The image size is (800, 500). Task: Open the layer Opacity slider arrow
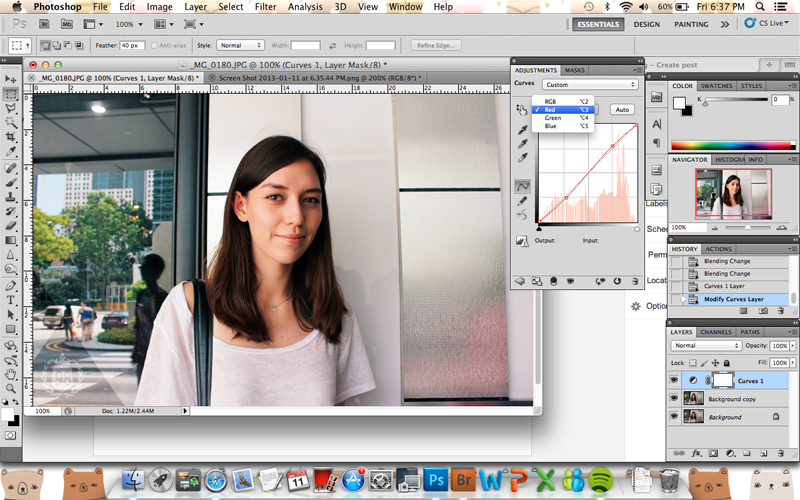792,345
